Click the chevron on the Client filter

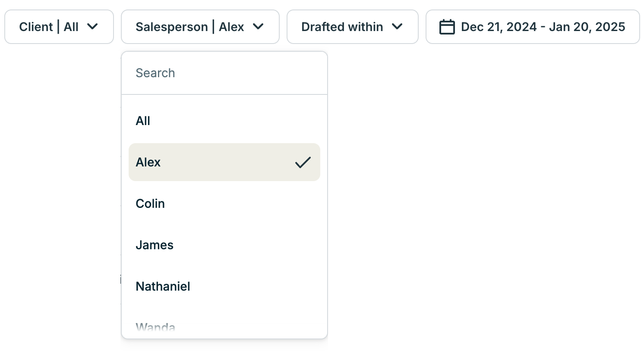coord(92,27)
